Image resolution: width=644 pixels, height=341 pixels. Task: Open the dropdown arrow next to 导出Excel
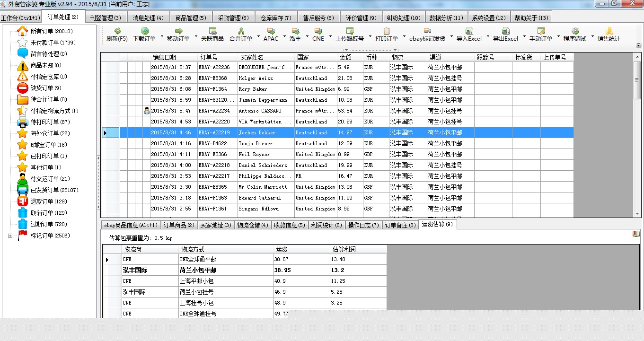point(524,36)
